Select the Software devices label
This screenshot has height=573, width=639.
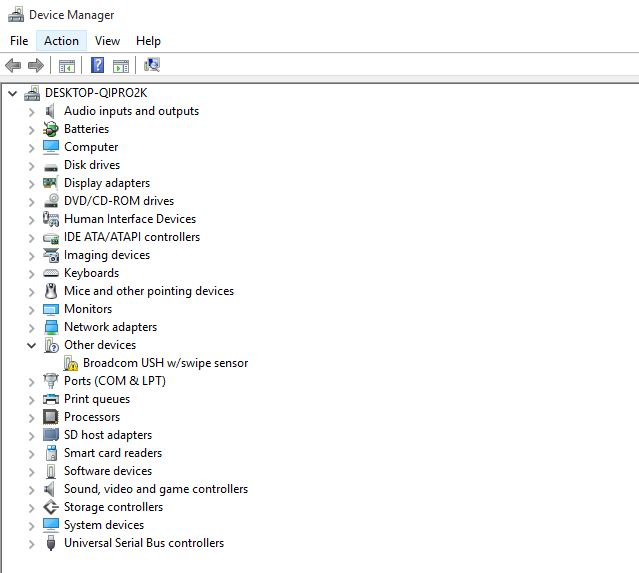pyautogui.click(x=108, y=471)
